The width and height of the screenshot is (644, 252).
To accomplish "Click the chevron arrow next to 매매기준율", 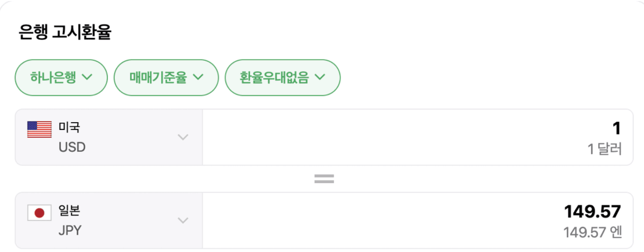I will 198,77.
